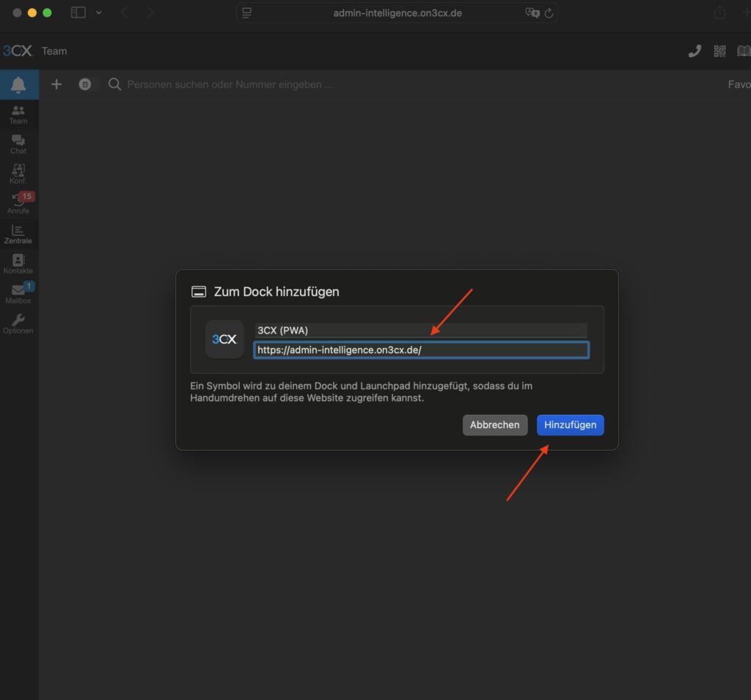The image size is (751, 700).
Task: Open Chat in sidebar
Action: (18, 144)
